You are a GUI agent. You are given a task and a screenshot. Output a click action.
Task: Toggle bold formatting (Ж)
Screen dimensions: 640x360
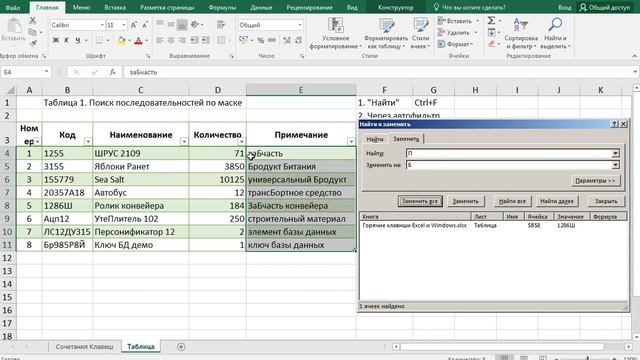[x=56, y=40]
